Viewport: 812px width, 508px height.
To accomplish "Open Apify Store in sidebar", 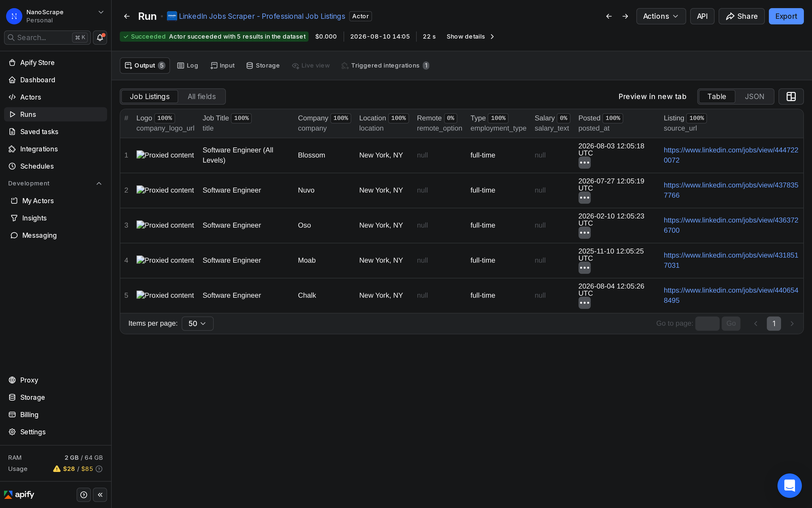I will click(55, 62).
